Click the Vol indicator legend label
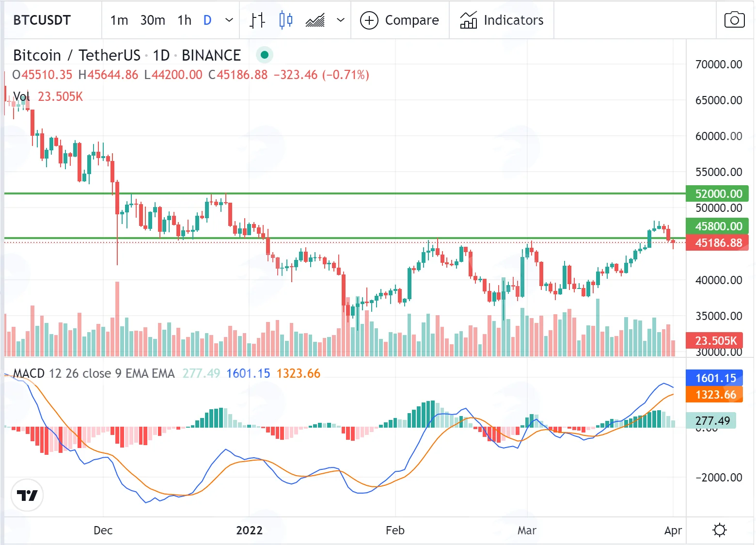Screen dimensions: 756x545 [x=21, y=96]
